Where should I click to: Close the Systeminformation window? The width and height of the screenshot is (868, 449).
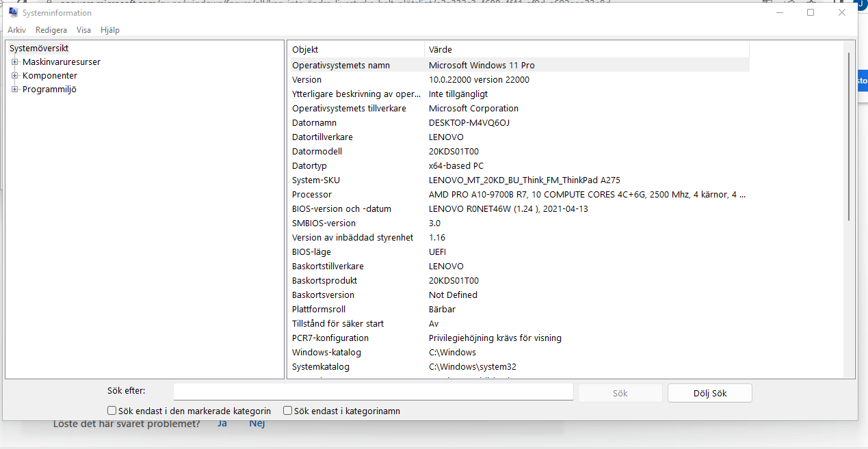click(842, 12)
